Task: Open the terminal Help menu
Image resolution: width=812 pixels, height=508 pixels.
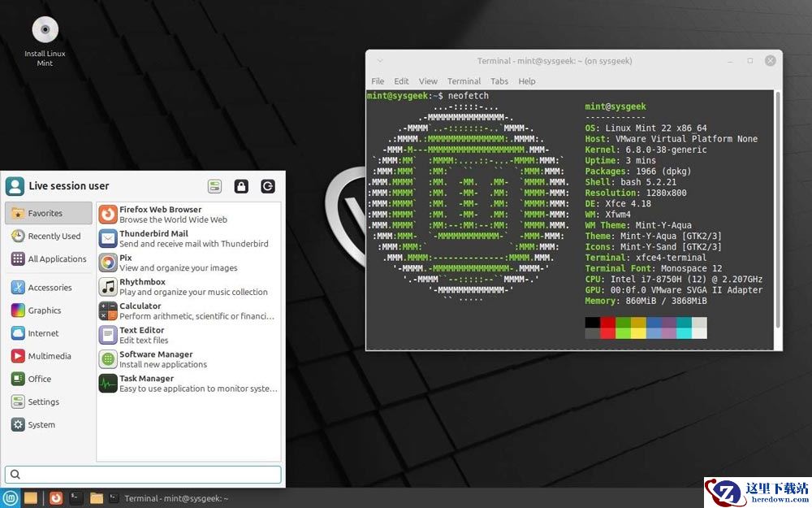Action: point(527,80)
